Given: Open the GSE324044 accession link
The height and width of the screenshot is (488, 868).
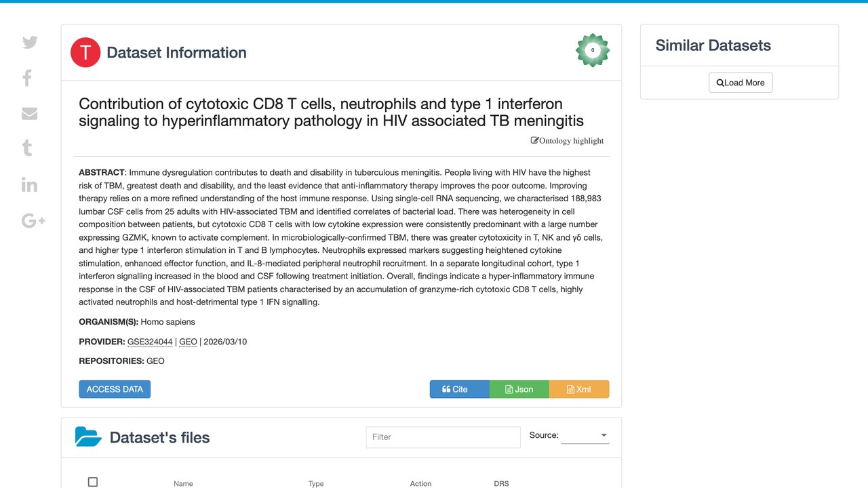Looking at the screenshot, I should coord(150,342).
